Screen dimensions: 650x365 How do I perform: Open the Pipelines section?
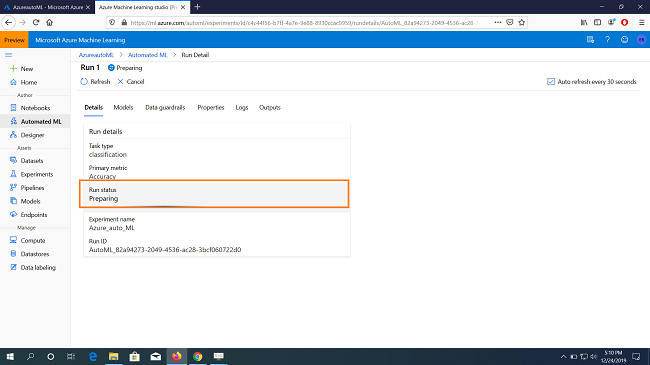click(32, 188)
